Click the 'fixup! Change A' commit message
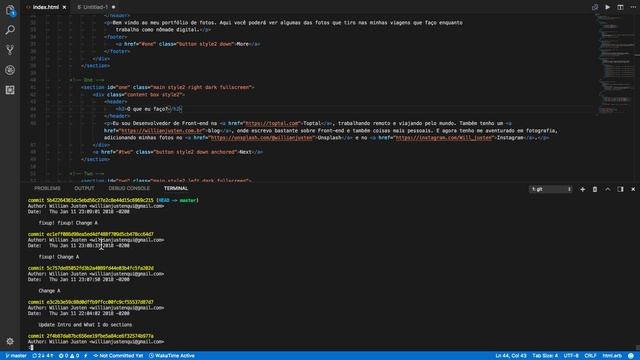Viewport: 640px width, 360px height. tap(59, 257)
